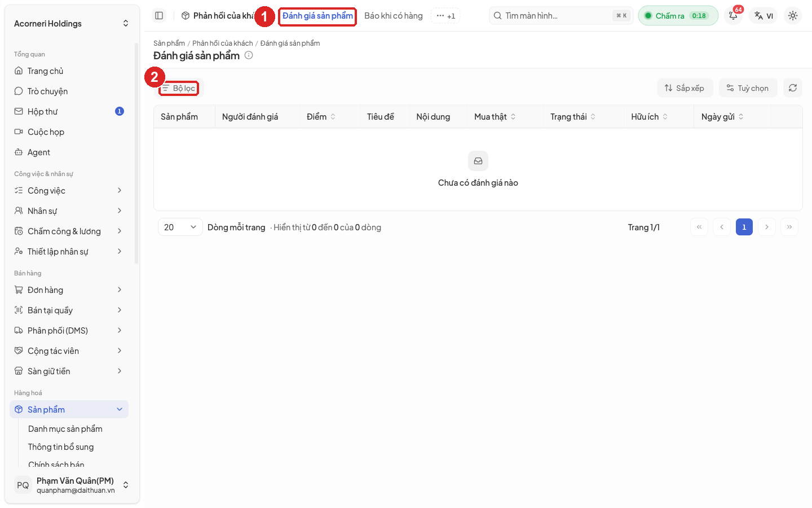This screenshot has width=812, height=508.
Task: Open rows per page dropdown showing 20
Action: pos(180,227)
